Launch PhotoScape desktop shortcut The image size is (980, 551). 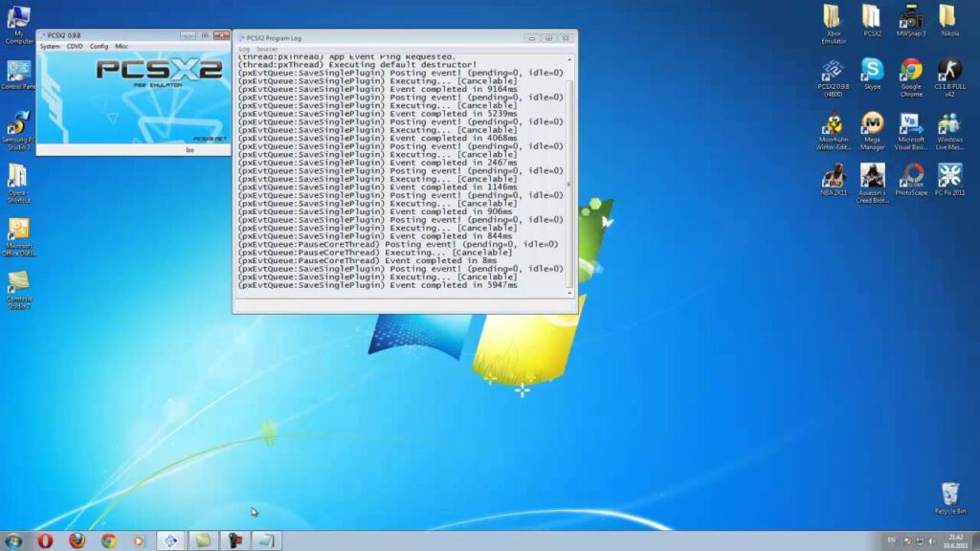click(911, 180)
